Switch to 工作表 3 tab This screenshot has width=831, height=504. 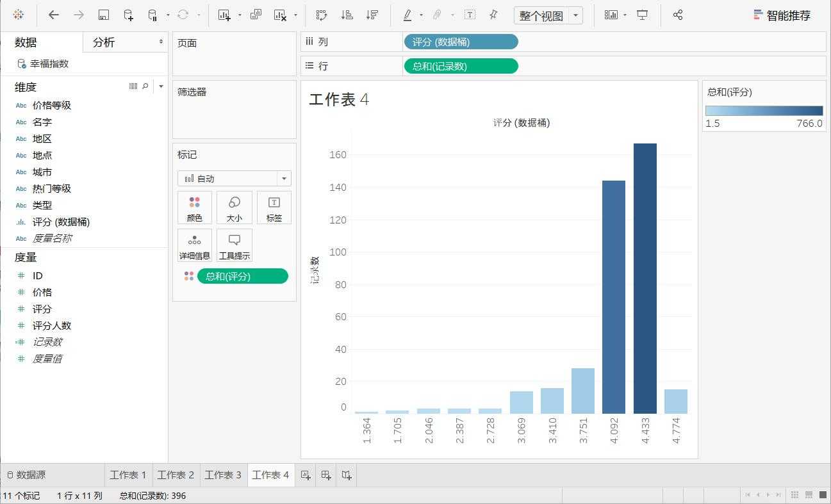coord(223,475)
